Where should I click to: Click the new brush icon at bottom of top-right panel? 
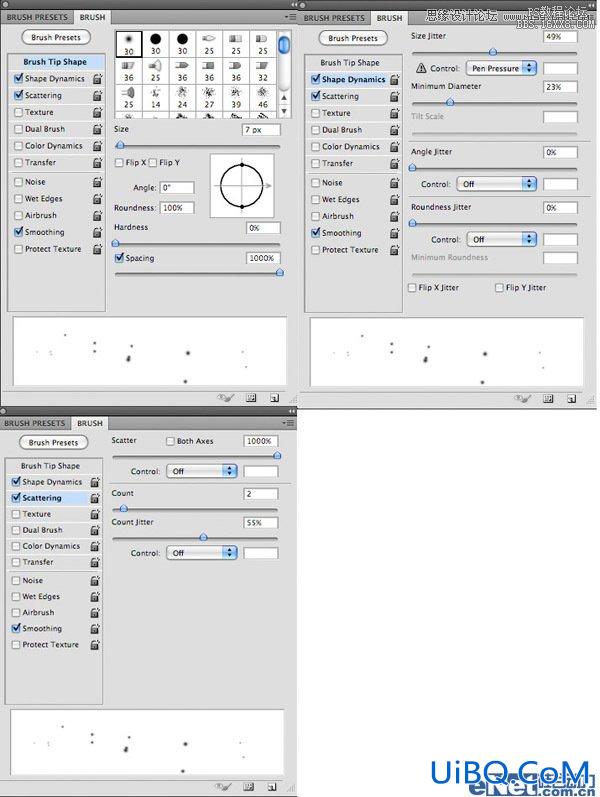point(572,399)
